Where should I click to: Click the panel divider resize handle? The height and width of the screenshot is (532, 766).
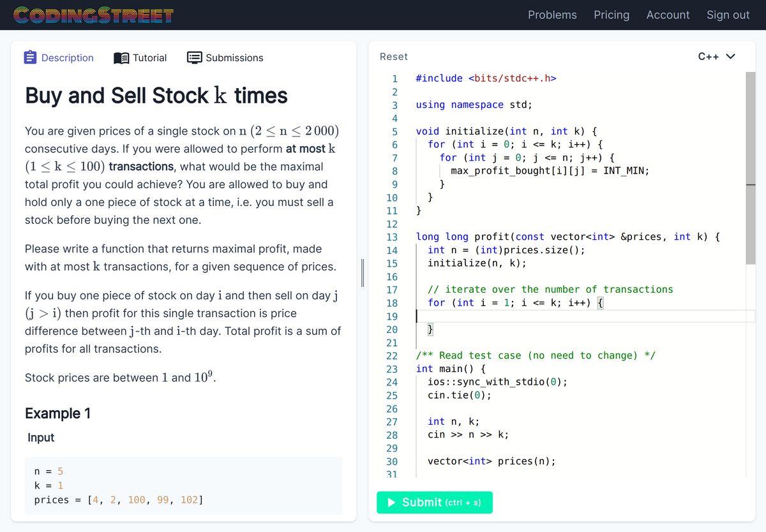tap(363, 273)
